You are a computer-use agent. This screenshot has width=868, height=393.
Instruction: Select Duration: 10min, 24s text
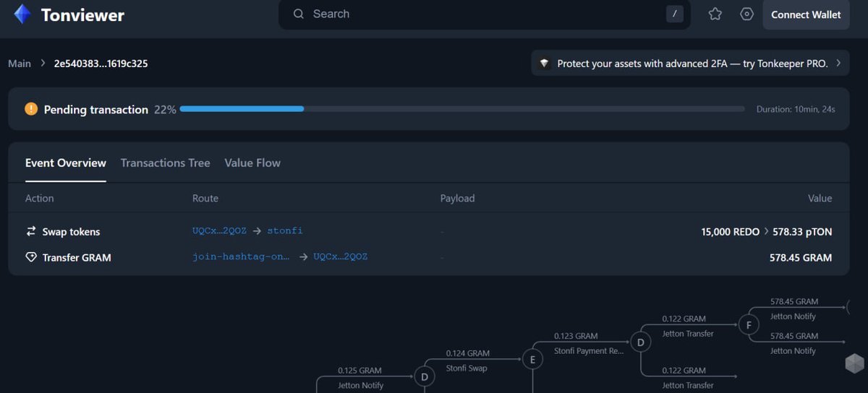[x=796, y=109]
